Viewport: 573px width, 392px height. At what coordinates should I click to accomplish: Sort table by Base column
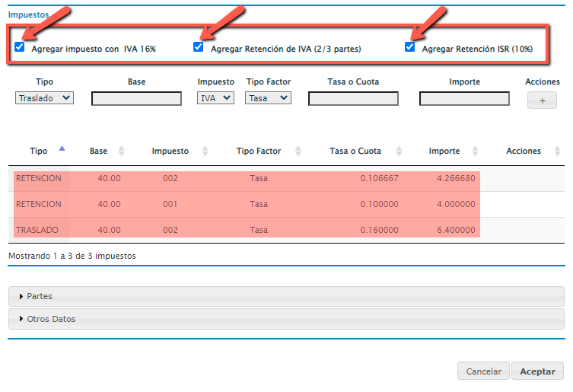tap(121, 151)
